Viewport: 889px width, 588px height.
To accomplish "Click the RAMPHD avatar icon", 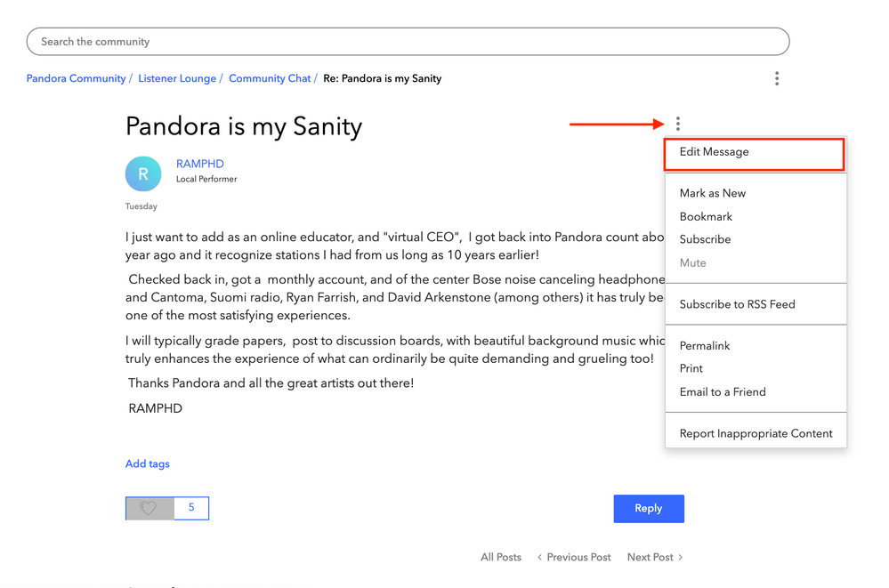I will click(x=143, y=174).
